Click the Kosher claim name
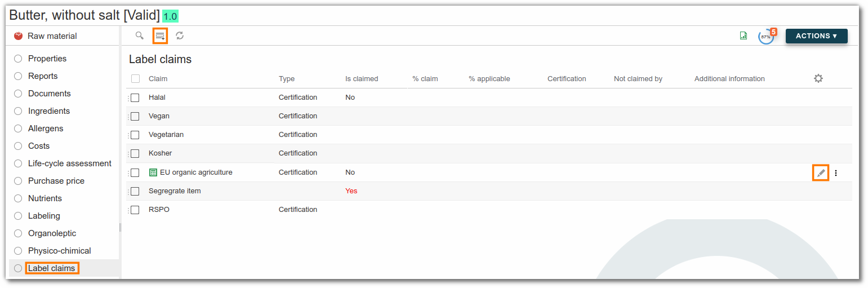This screenshot has width=868, height=288. pos(161,153)
